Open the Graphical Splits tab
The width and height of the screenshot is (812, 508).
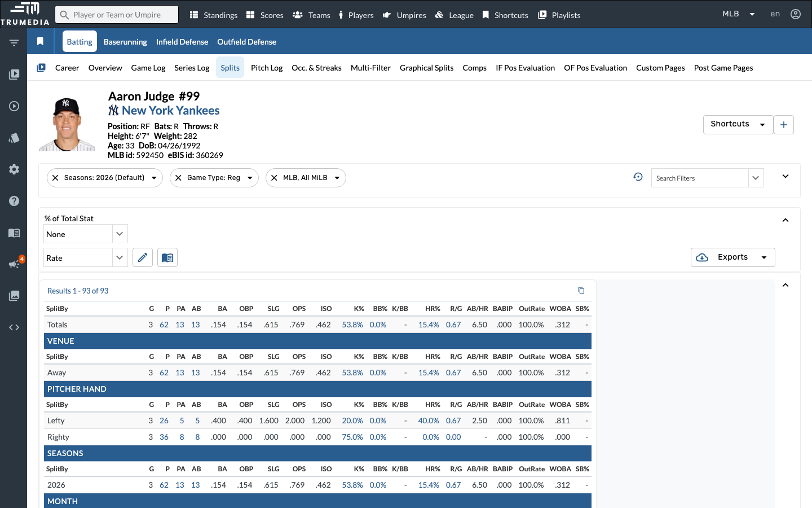point(427,68)
